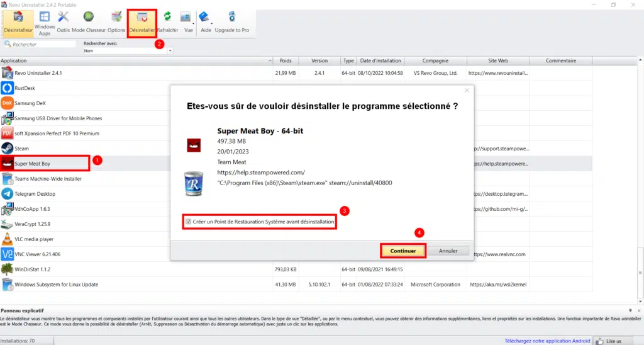
Task: Select the Telegram Desktop icon
Action: coord(7,194)
